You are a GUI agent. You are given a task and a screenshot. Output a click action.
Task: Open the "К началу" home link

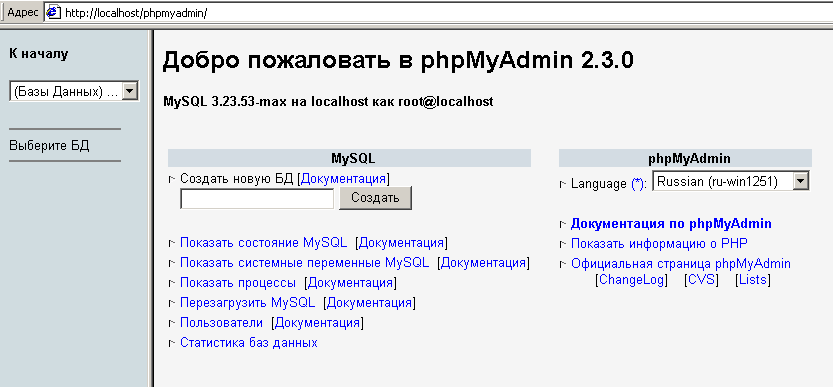[x=39, y=54]
